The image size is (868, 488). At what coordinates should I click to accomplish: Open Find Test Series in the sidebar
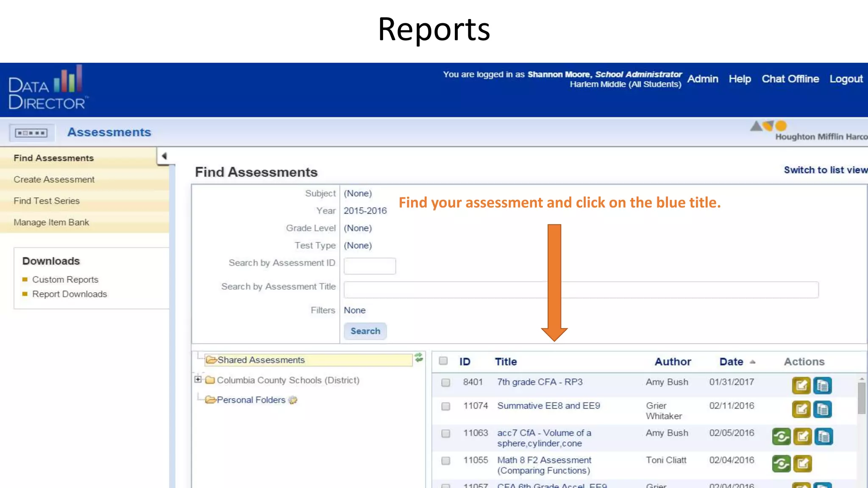(84, 201)
